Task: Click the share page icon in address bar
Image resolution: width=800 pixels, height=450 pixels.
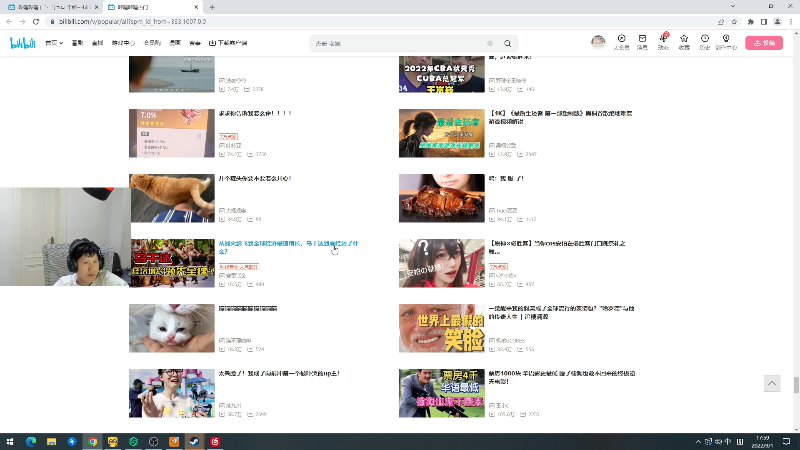Action: point(721,21)
